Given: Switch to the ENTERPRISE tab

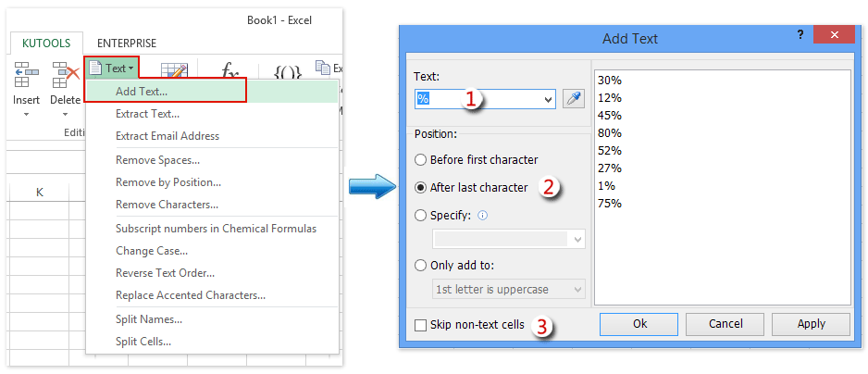Looking at the screenshot, I should click(128, 43).
